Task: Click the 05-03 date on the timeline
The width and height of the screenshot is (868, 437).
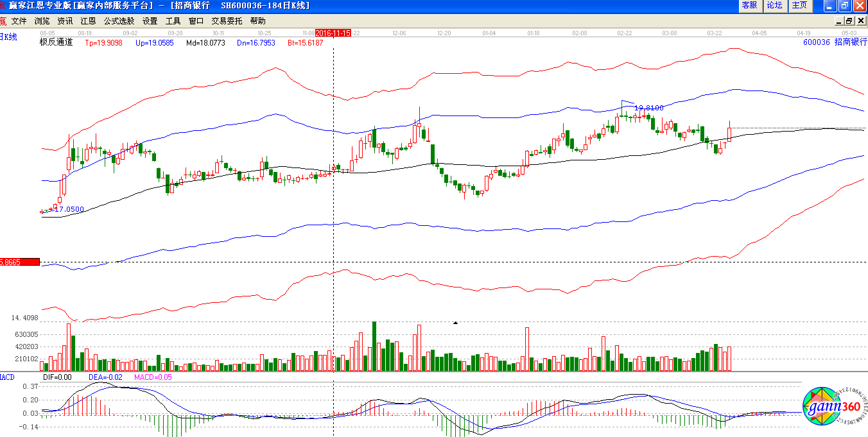Action: [849, 32]
